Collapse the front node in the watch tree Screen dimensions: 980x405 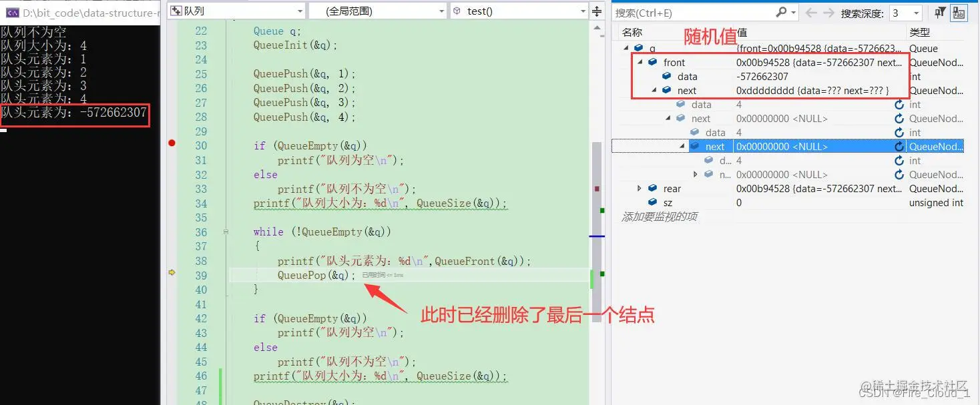click(639, 62)
